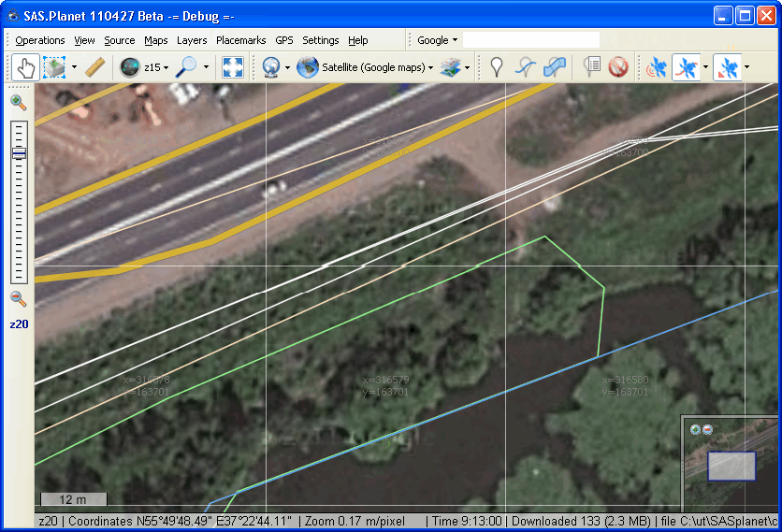Click the add placemark pin icon
Image resolution: width=782 pixels, height=532 pixels.
tap(497, 67)
